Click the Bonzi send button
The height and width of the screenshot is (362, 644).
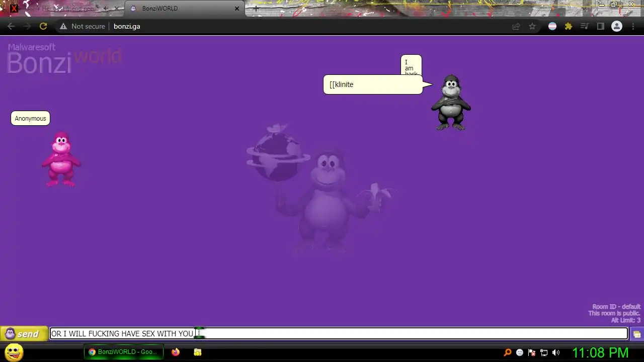point(24,334)
